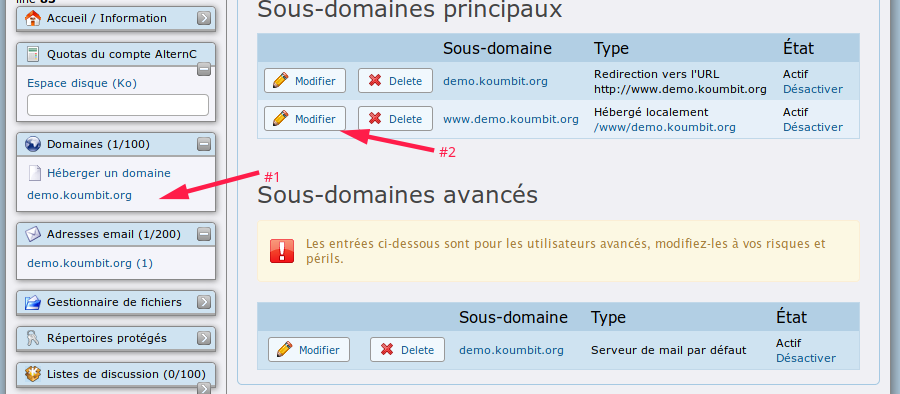Click Type column header in main subdomains table

(x=611, y=49)
